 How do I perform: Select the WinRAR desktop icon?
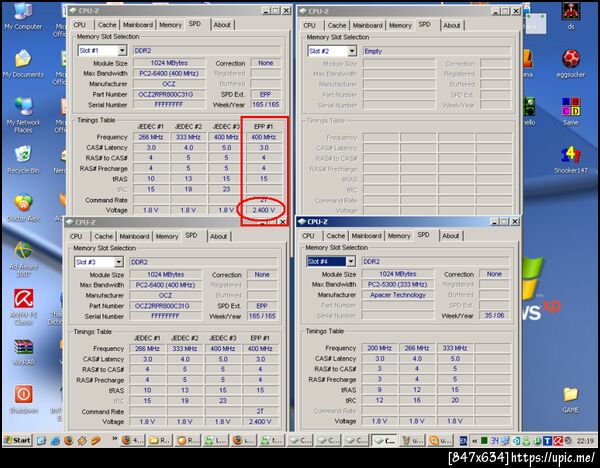tap(23, 352)
